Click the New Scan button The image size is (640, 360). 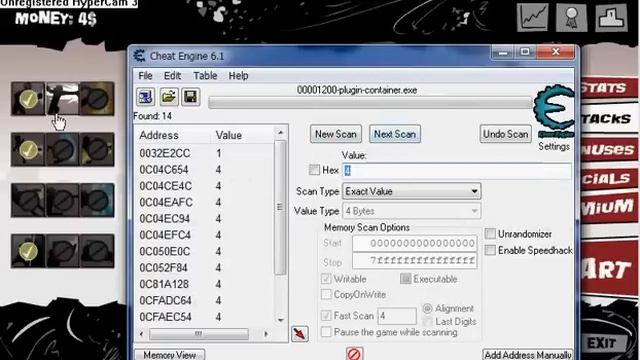336,134
